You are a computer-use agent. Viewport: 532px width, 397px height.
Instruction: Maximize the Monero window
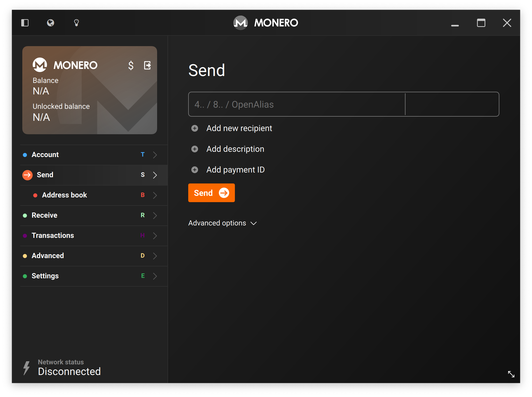coord(481,23)
